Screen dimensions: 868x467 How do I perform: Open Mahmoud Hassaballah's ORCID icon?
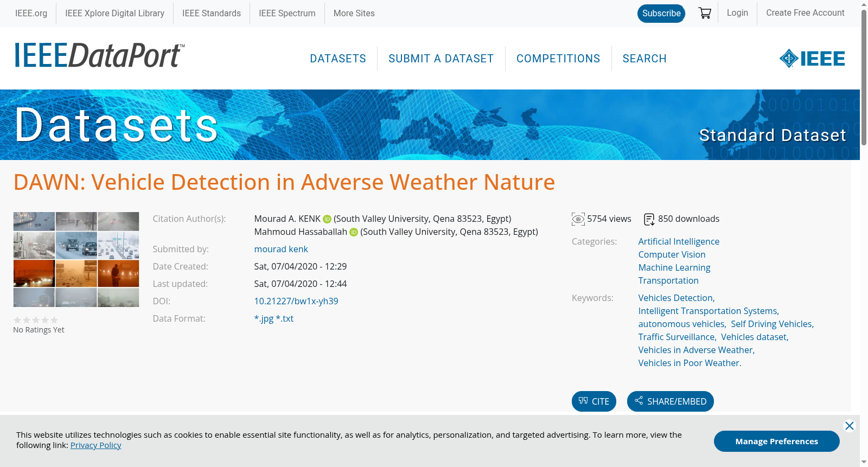[x=354, y=232]
